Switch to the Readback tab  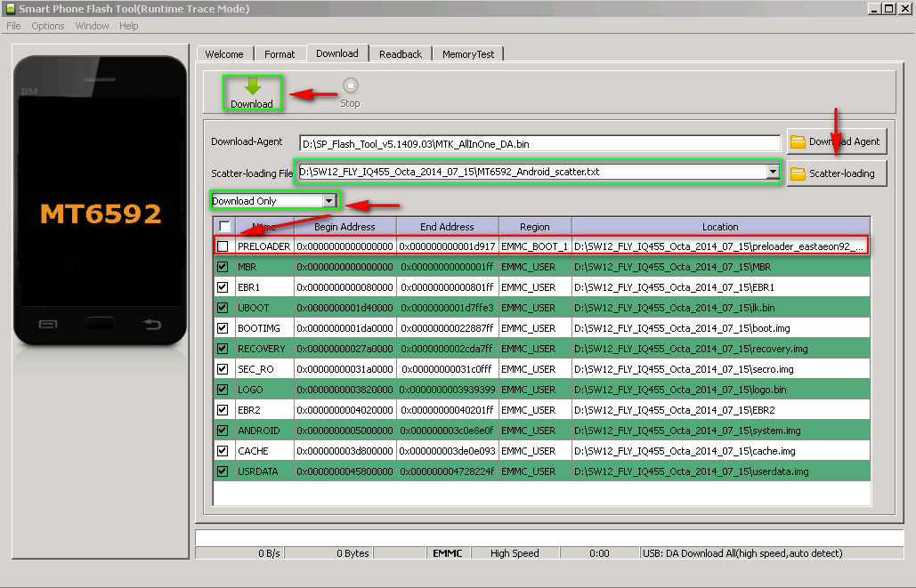[401, 54]
